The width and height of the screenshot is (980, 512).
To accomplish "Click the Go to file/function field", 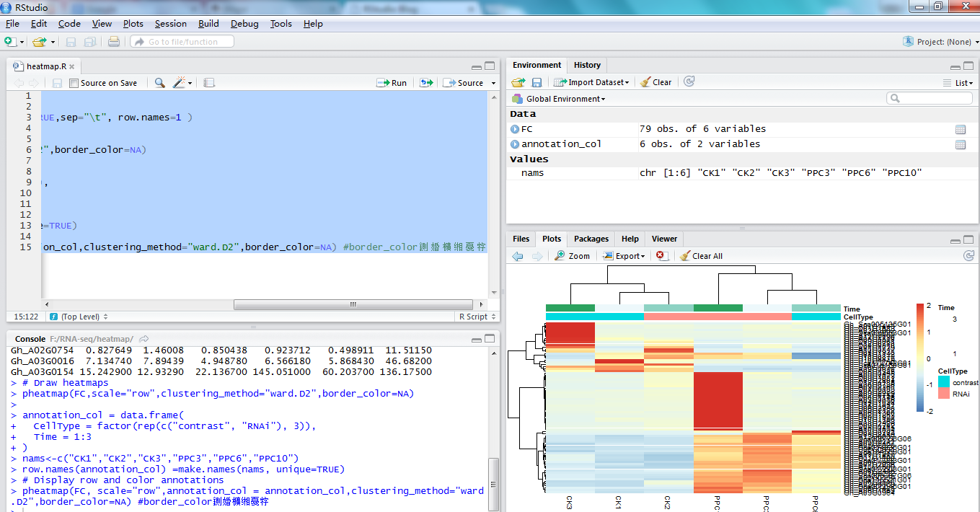I will click(x=182, y=42).
